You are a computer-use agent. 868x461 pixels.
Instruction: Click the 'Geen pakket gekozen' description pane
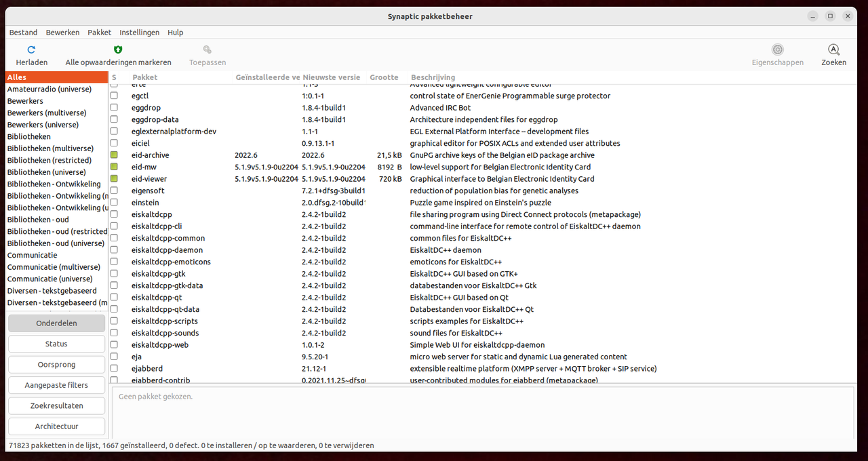click(x=483, y=412)
